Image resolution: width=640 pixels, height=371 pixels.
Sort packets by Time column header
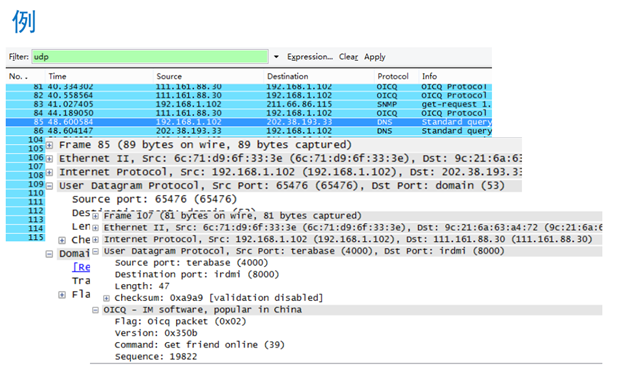tap(57, 76)
